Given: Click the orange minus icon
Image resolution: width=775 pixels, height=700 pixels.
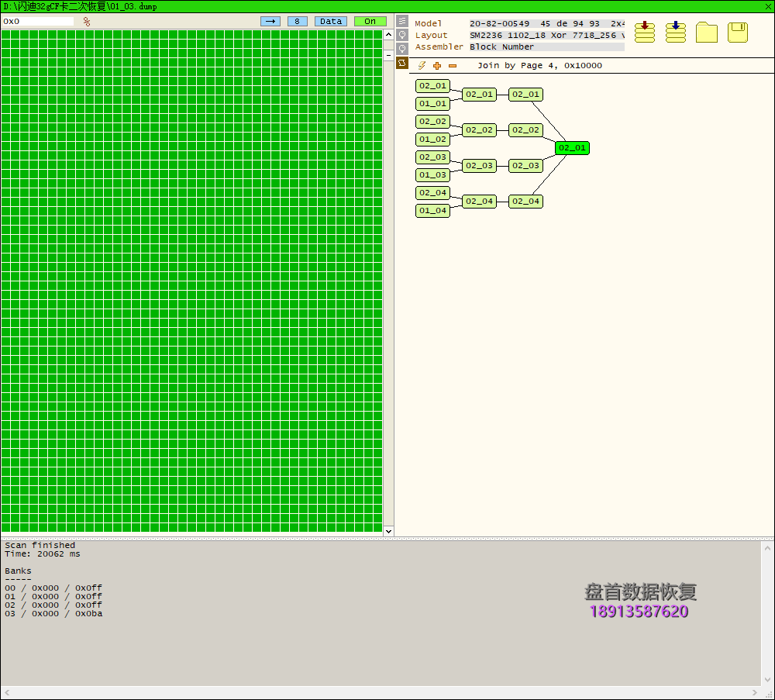Looking at the screenshot, I should 453,66.
